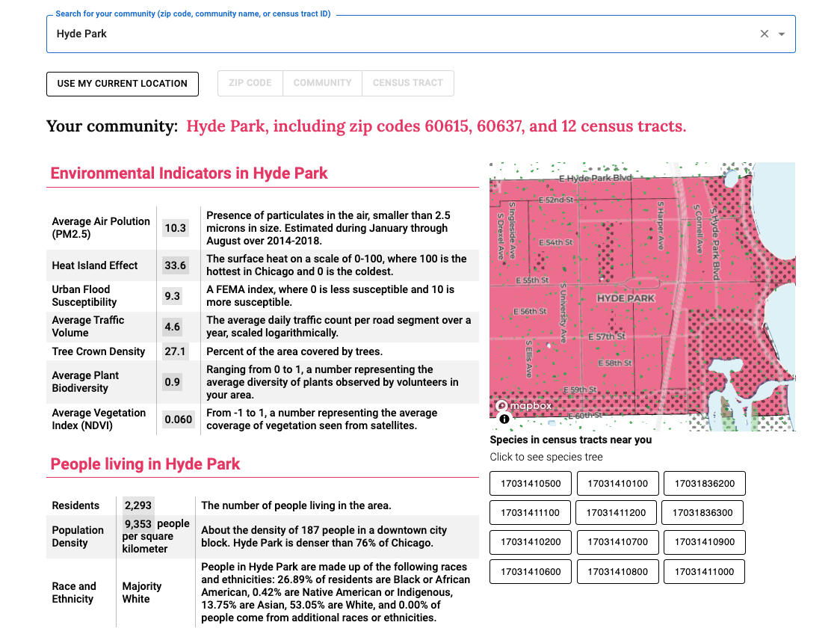840x637 pixels.
Task: Open species tree for tract 17031410500
Action: (531, 483)
